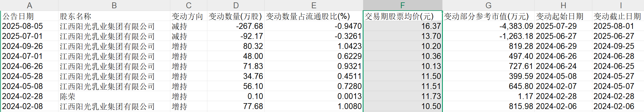Select the ratio cell -0.3261
This screenshot has height=112, width=644.
point(314,36)
